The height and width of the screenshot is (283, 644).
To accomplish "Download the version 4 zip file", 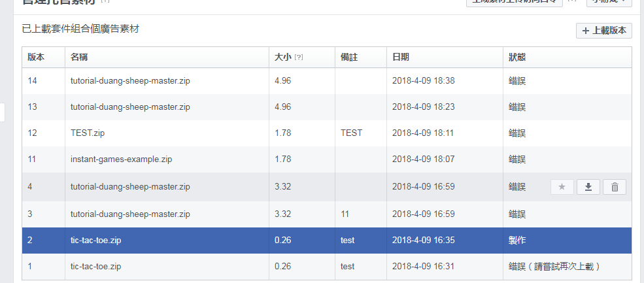I will (588, 188).
